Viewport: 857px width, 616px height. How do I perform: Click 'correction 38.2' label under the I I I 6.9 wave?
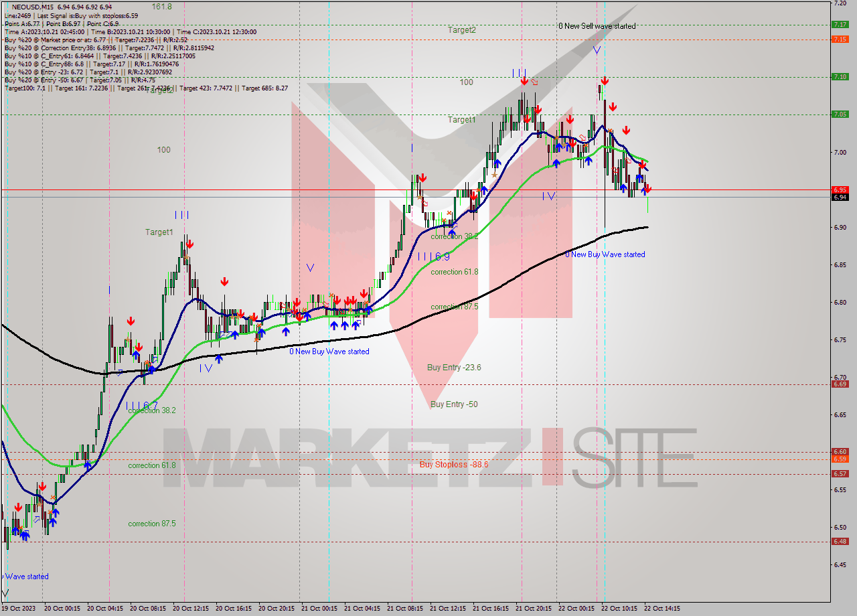tap(455, 236)
